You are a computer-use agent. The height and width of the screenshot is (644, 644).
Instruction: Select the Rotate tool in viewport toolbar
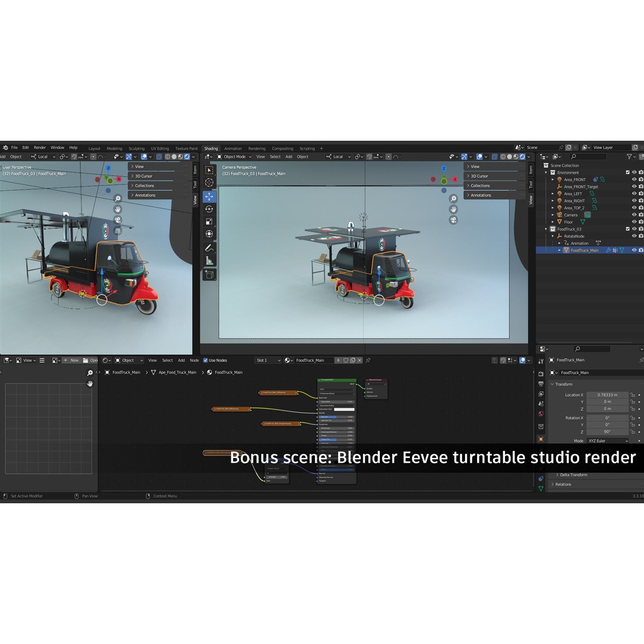click(x=209, y=209)
